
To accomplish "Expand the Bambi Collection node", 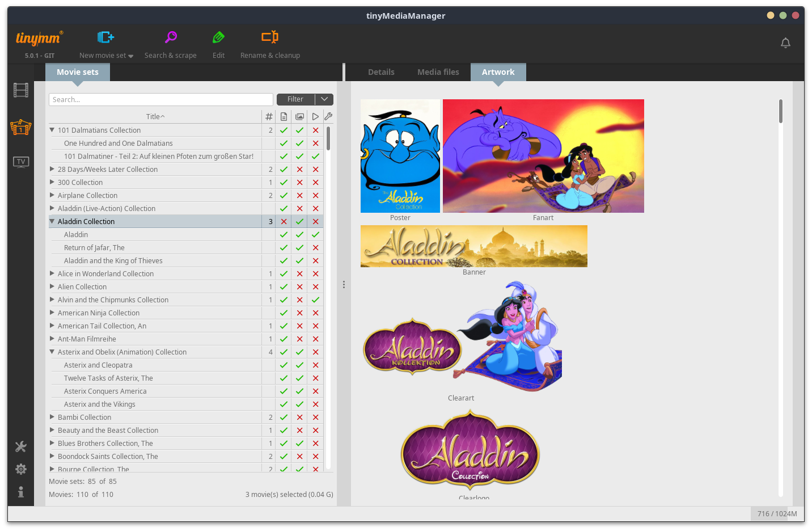I will pyautogui.click(x=52, y=417).
